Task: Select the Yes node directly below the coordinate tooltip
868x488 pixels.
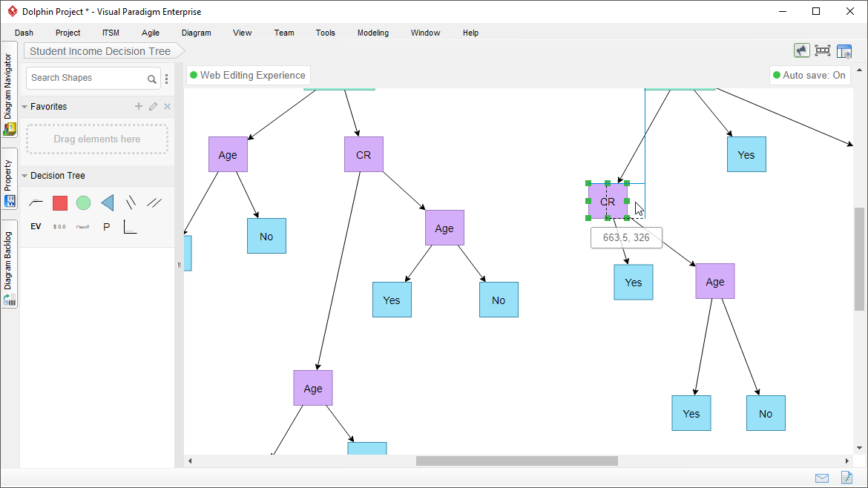Action: click(x=634, y=282)
